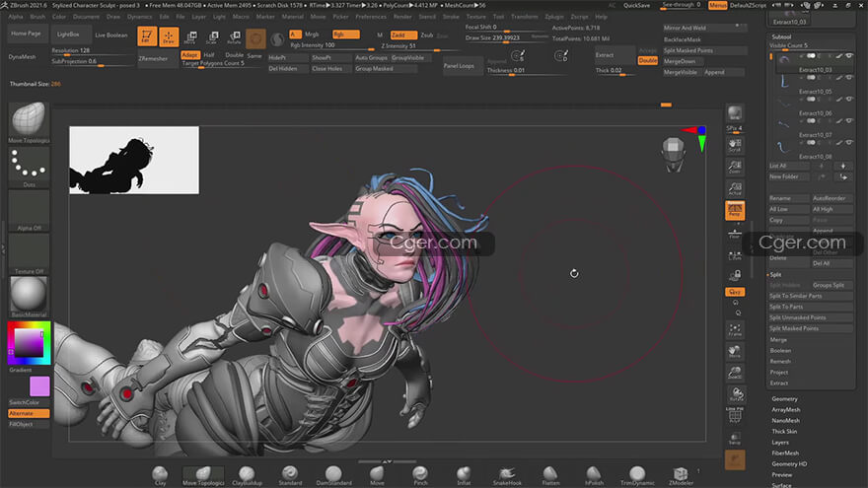Viewport: 868px width, 488px height.
Task: Click the Mirror And Weld button
Action: click(704, 28)
